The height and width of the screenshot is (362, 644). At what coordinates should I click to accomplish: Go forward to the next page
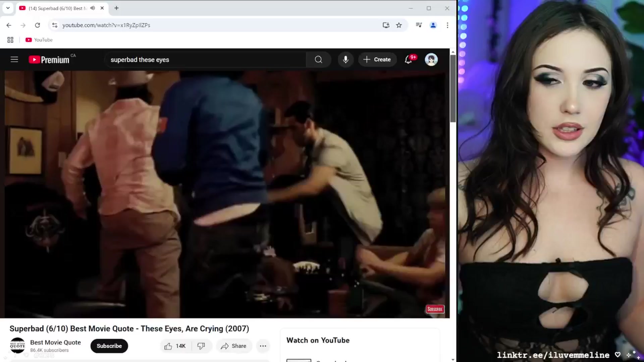[23, 25]
